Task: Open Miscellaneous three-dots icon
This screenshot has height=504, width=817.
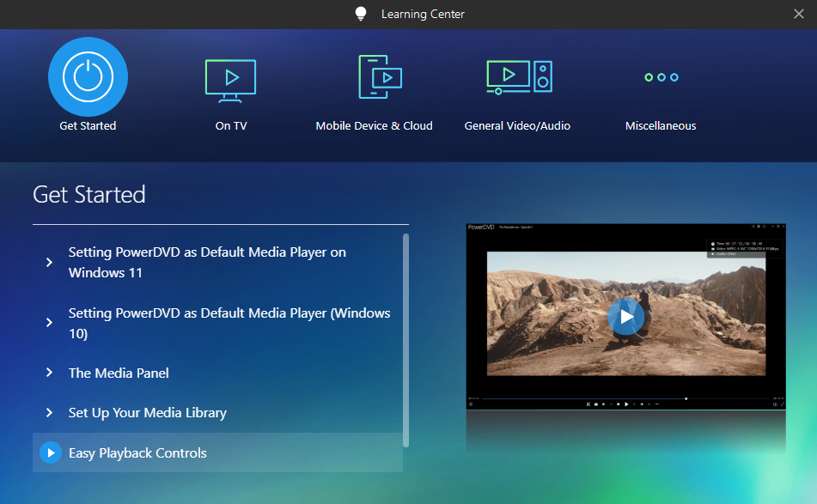Action: pos(662,77)
